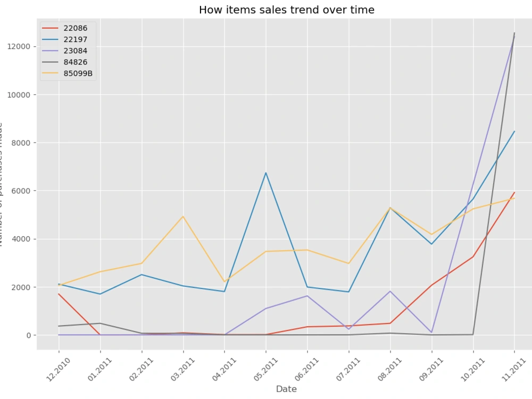Screen dimensions: 532x399
Task: Click the yellow line peak at 03.2011
Action: tap(183, 217)
